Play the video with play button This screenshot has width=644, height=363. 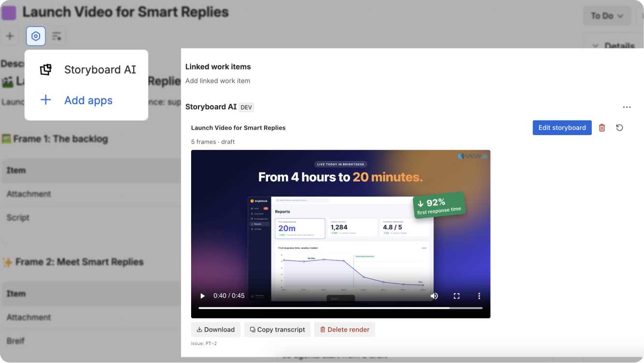[202, 296]
